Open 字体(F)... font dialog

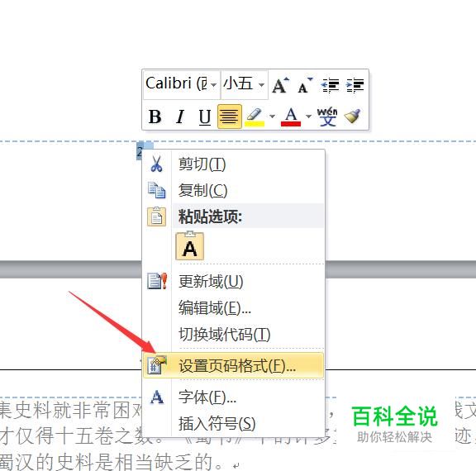click(233, 397)
